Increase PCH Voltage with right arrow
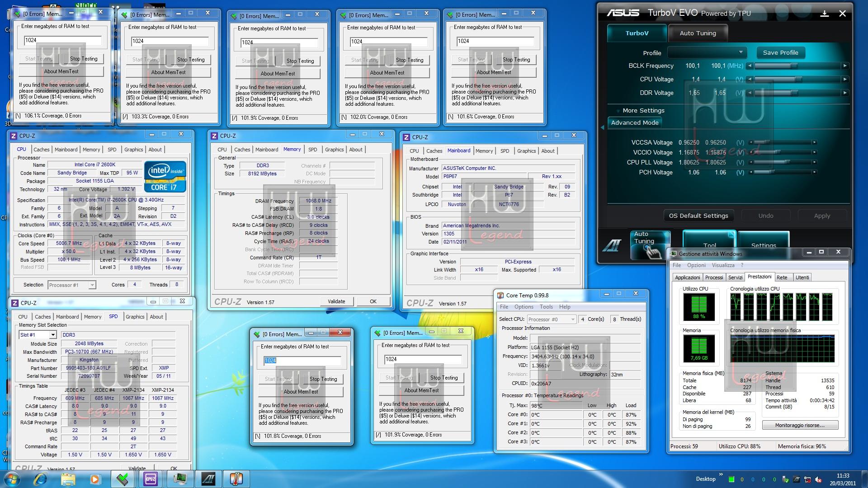This screenshot has height=488, width=868. 815,172
